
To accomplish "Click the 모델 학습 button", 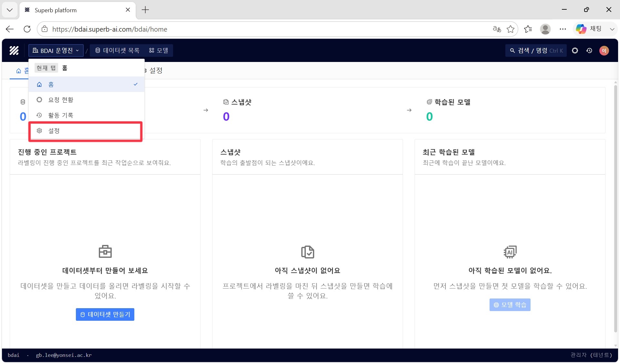I will 510,305.
